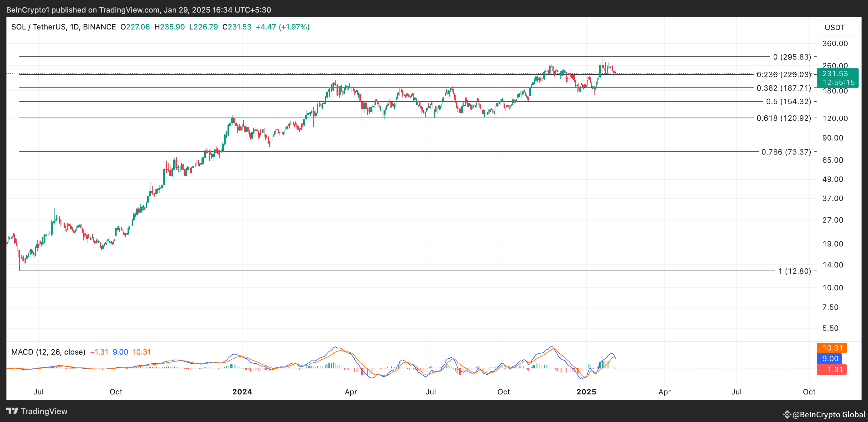Select the 0.618 (120.92) retracement label
The image size is (868, 422).
(784, 118)
